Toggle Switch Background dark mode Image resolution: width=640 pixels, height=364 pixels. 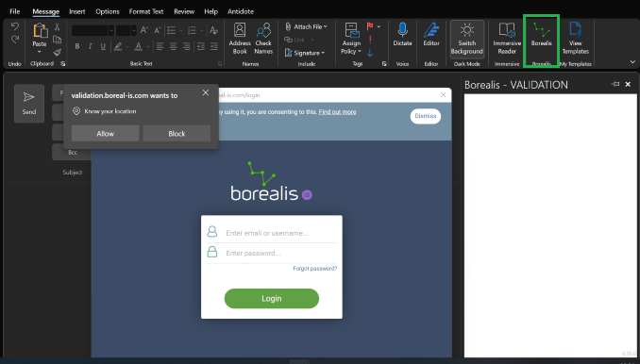[x=467, y=39]
